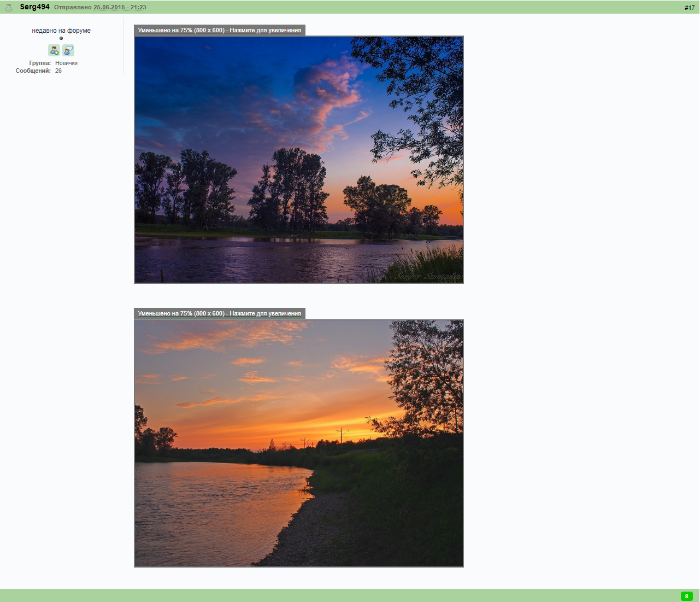Add Serg494 as friend icon
Image resolution: width=700 pixels, height=602 pixels.
point(54,50)
